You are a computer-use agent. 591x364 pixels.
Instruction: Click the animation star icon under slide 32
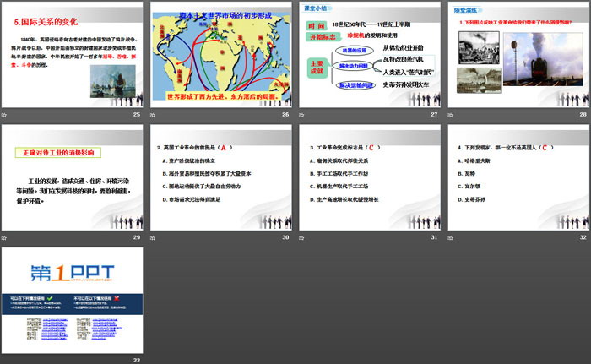[x=450, y=238]
